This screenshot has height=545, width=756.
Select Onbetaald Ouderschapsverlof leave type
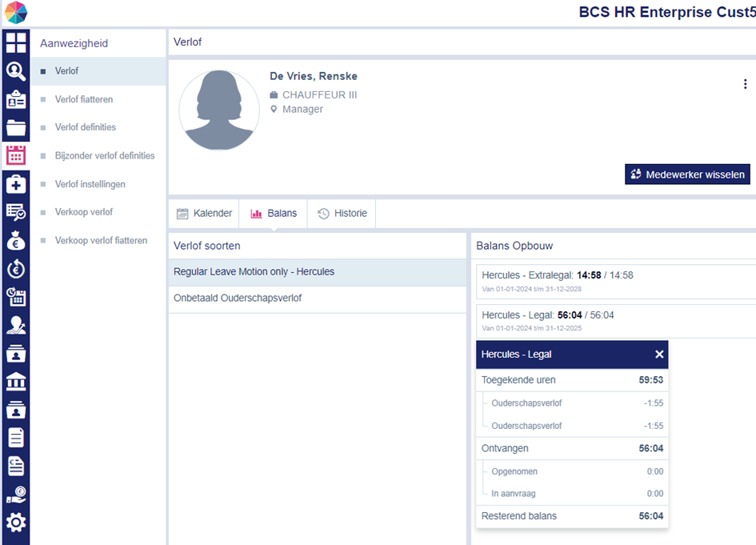click(318, 299)
